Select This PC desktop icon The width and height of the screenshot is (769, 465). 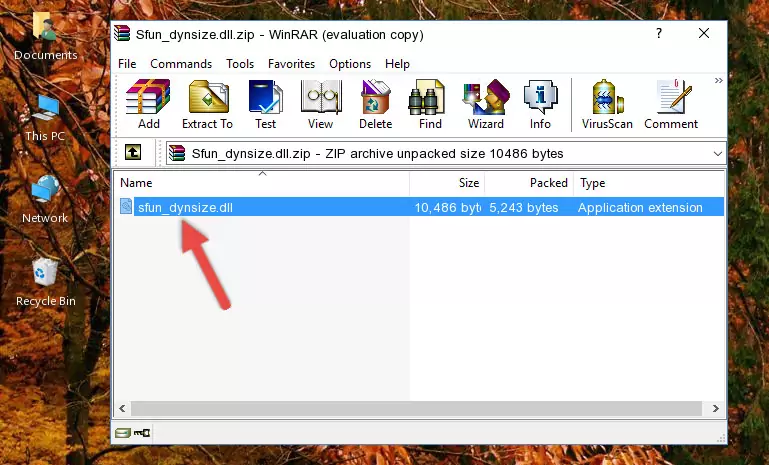point(45,119)
